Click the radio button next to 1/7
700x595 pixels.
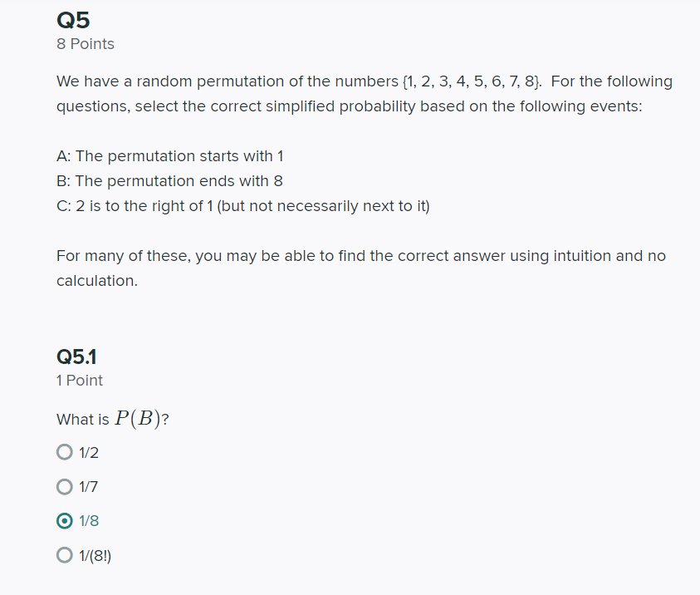64,486
